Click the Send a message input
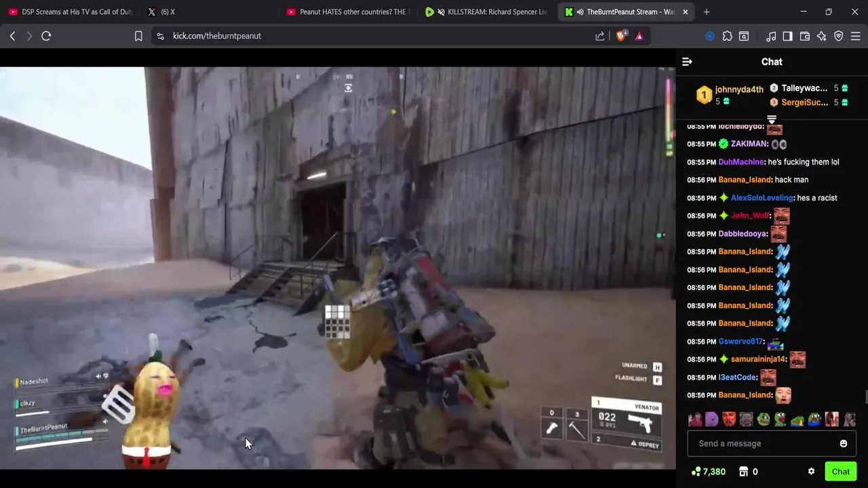The width and height of the screenshot is (868, 488). pos(772,443)
